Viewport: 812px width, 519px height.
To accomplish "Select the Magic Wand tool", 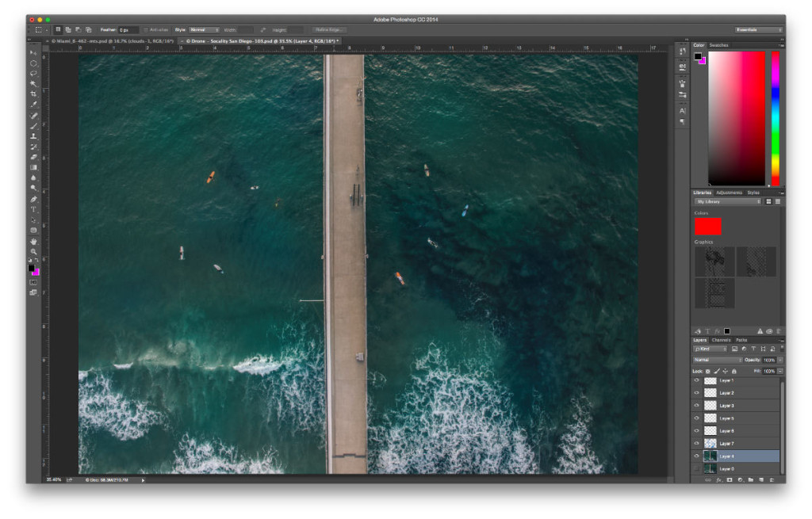I will (33, 84).
